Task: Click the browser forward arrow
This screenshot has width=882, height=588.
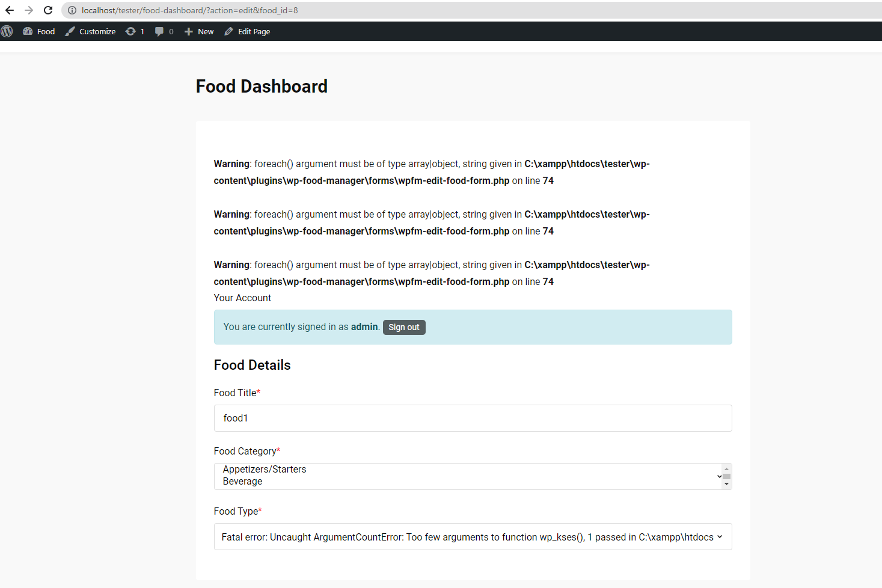Action: tap(28, 10)
